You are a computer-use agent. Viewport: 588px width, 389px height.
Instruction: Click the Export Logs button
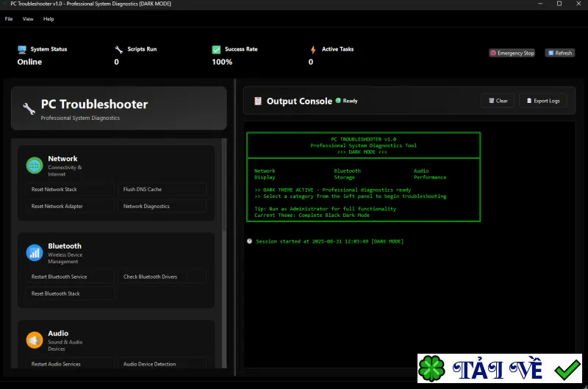click(542, 101)
